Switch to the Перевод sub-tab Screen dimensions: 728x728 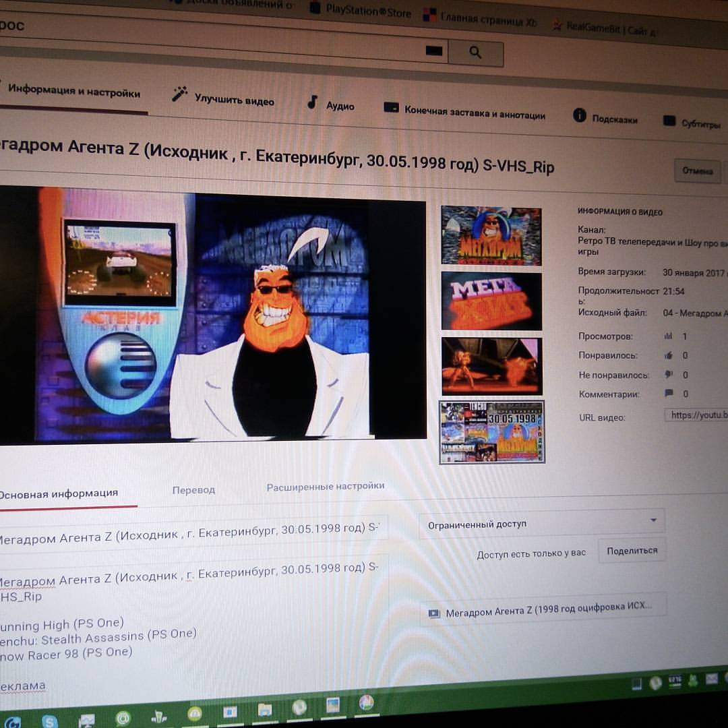[x=193, y=490]
